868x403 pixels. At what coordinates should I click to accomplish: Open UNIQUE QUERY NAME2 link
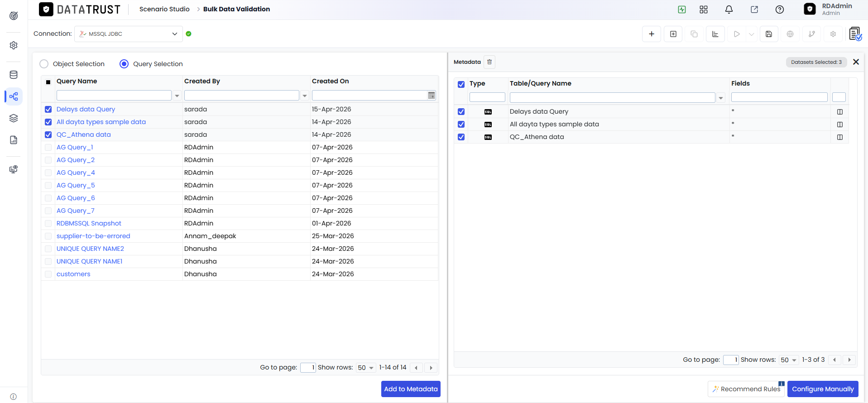[90, 249]
